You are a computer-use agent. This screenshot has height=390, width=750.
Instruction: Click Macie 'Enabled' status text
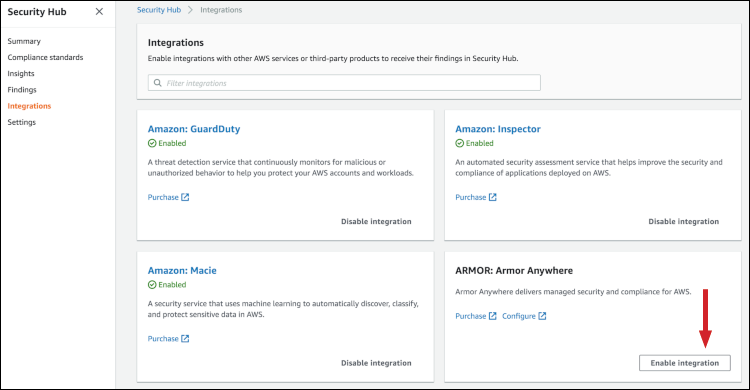point(172,285)
